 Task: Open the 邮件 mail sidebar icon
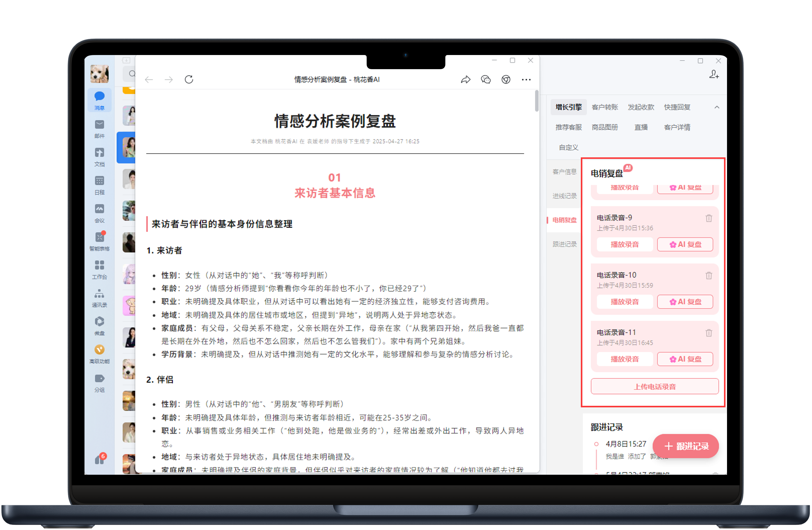click(99, 129)
